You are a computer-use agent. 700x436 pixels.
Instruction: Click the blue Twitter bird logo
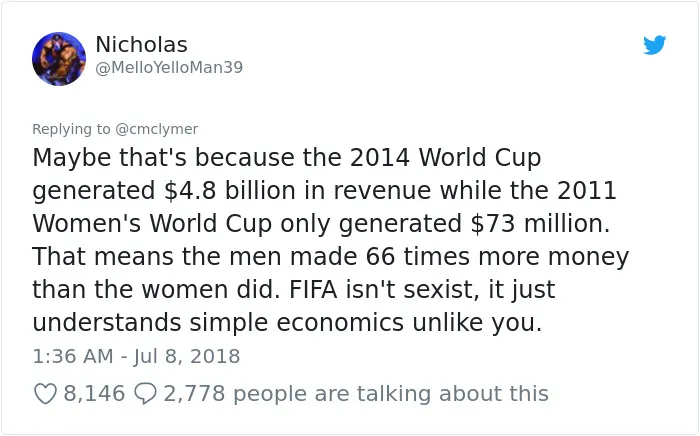[654, 45]
